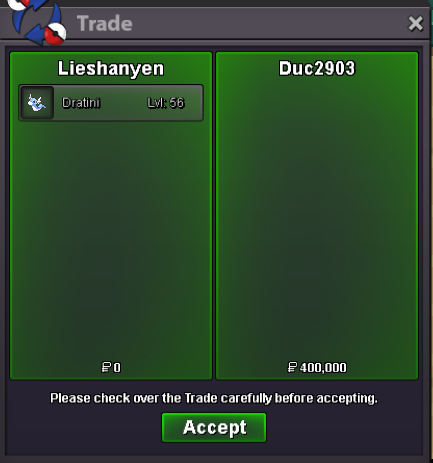The width and height of the screenshot is (433, 463).
Task: Click empty area of Duc2903's offer panel
Action: pyautogui.click(x=317, y=220)
